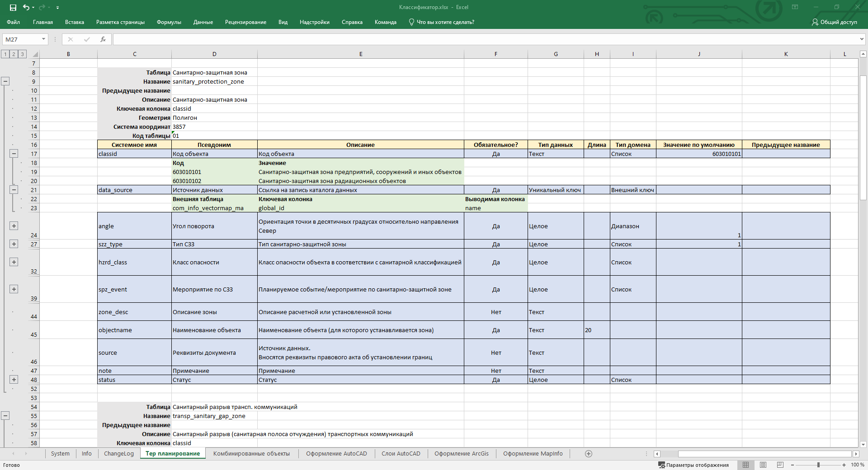The image size is (868, 470).
Task: Show outline level 2
Action: 14,54
